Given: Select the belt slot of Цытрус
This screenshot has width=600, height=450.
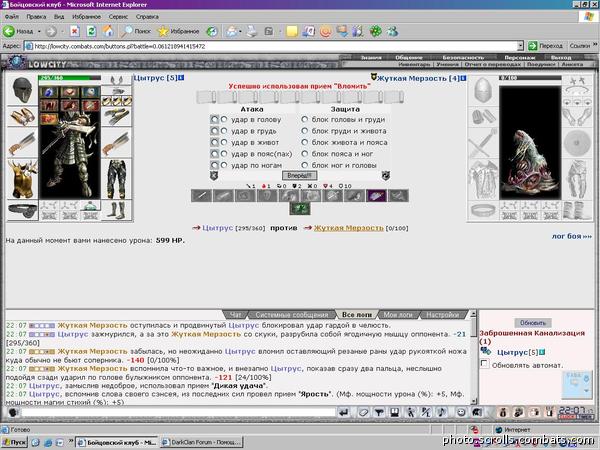Looking at the screenshot, I should click(22, 210).
